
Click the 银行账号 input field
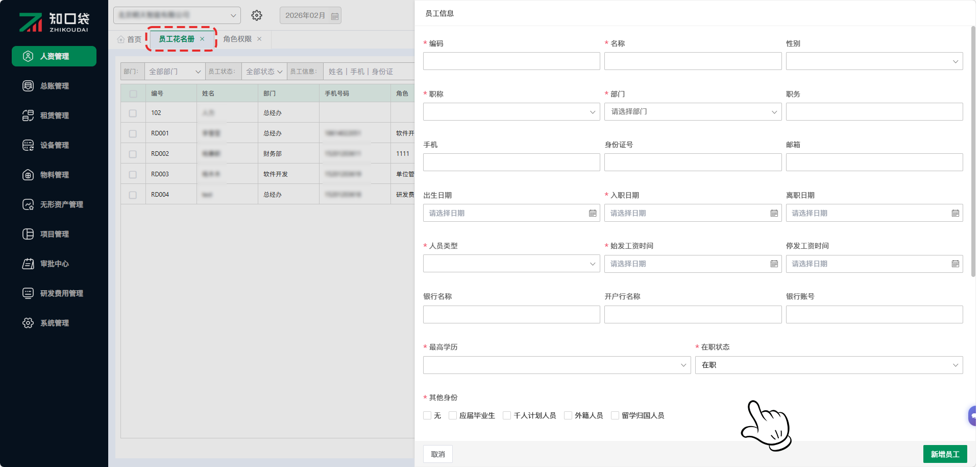(874, 314)
